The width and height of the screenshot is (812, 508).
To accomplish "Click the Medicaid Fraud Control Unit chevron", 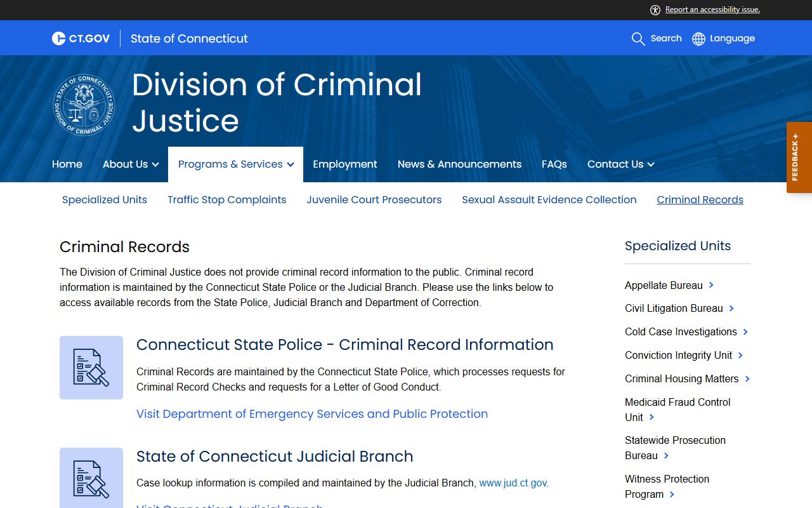I will tap(652, 417).
